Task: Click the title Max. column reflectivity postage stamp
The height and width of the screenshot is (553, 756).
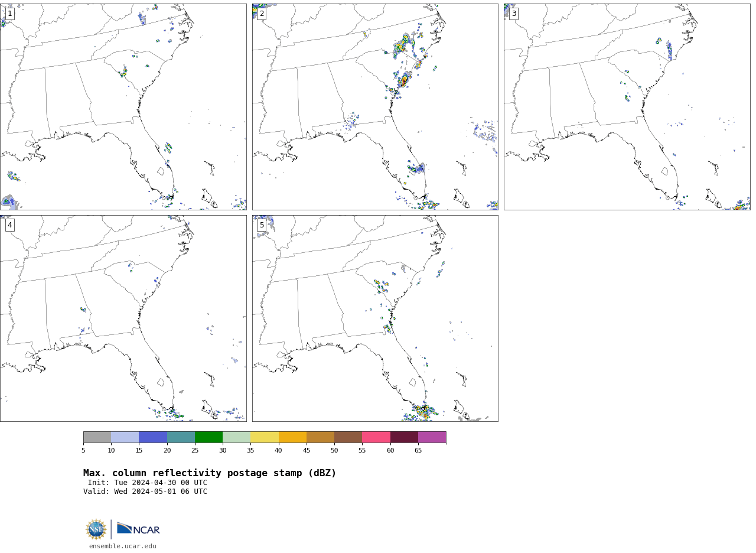Action: click(210, 473)
